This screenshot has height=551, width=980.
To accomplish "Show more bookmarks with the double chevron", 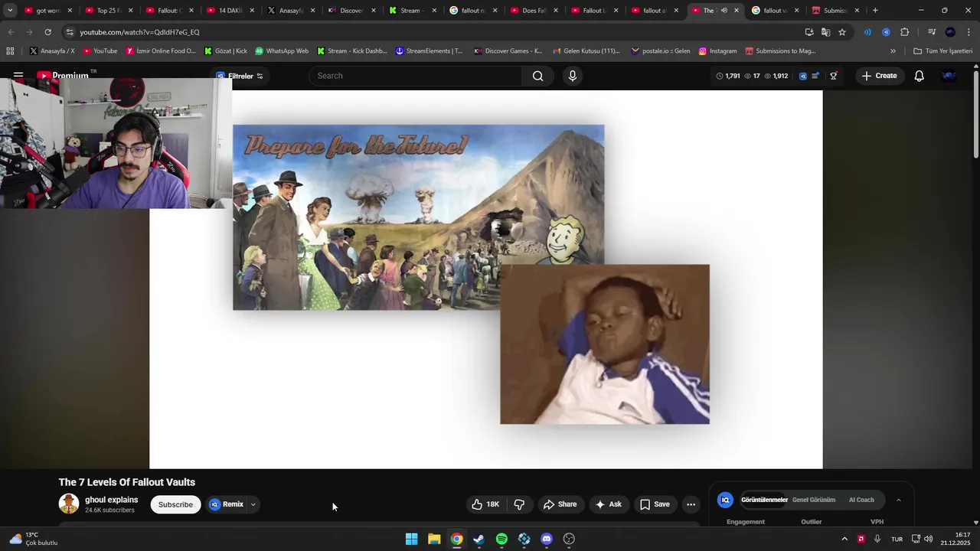I will (893, 51).
